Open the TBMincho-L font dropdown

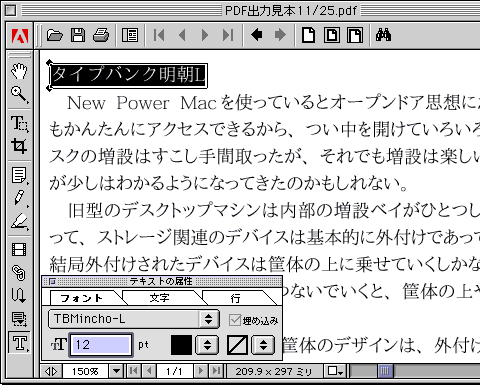[x=134, y=319]
